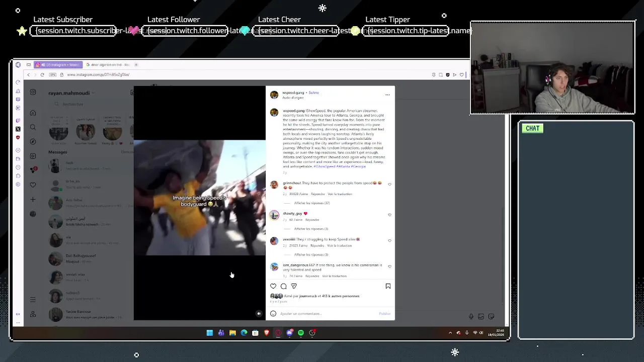Open the Instagram More hamburger menu

(x=33, y=300)
